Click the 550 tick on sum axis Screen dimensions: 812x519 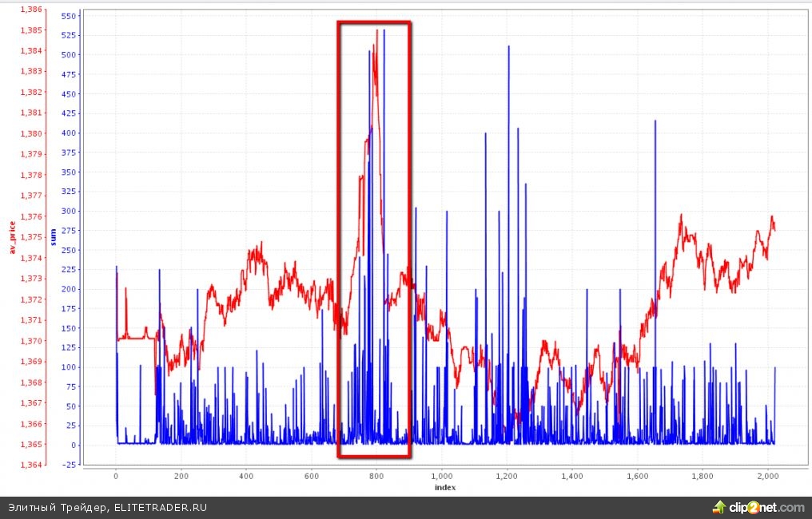pos(69,16)
